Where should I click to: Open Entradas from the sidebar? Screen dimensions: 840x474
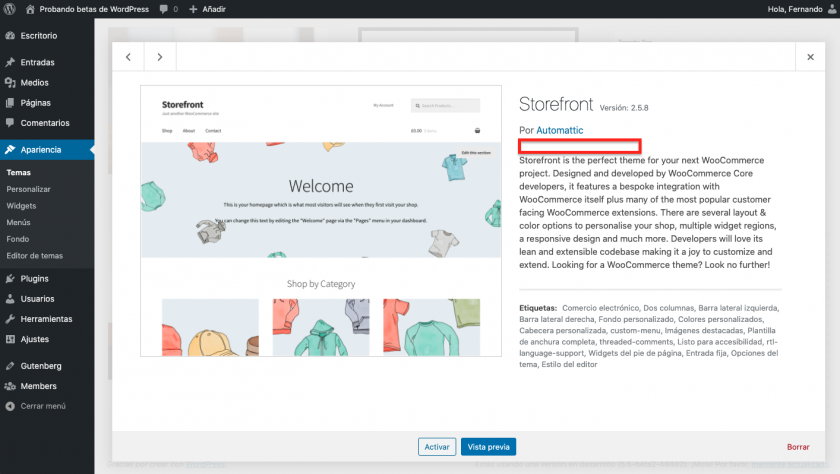37,62
